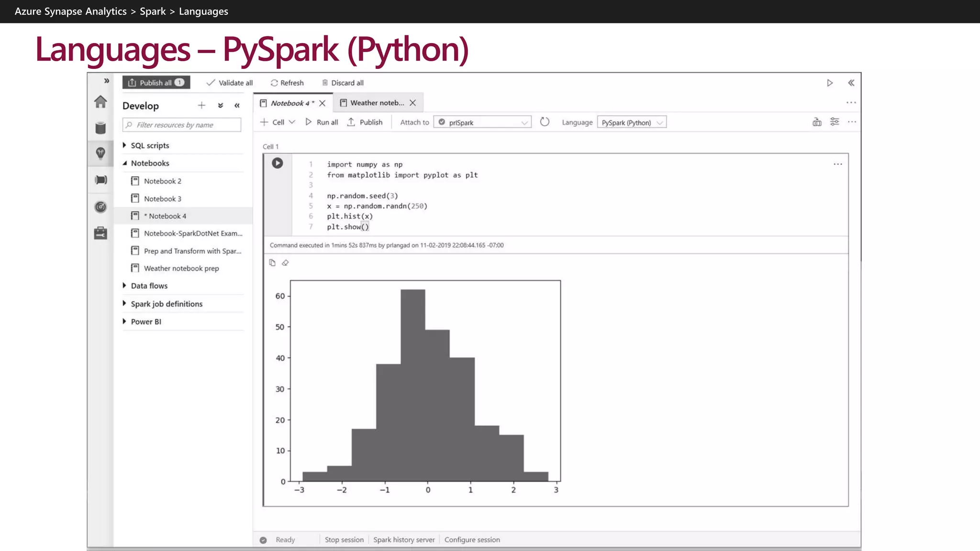
Task: Click the icon left of the settings sliders
Action: 817,122
